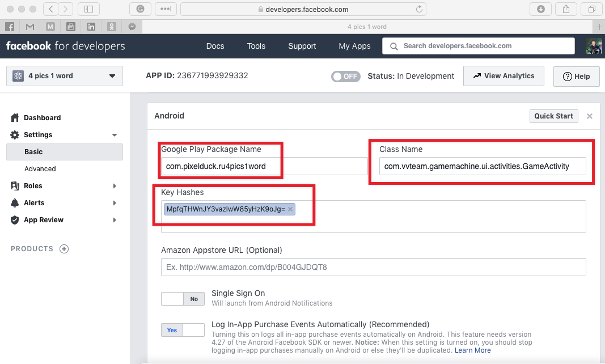Select Advanced settings in sidebar
This screenshot has width=605, height=364.
(40, 169)
